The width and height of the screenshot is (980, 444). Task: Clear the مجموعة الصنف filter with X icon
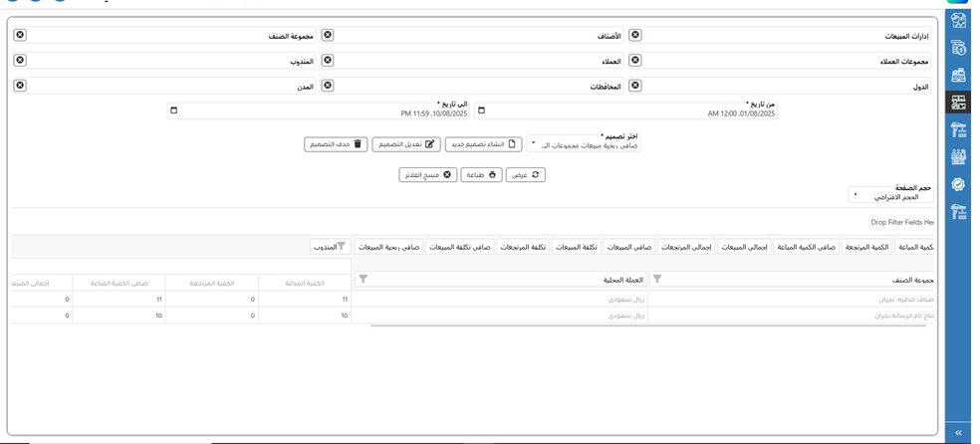20,36
